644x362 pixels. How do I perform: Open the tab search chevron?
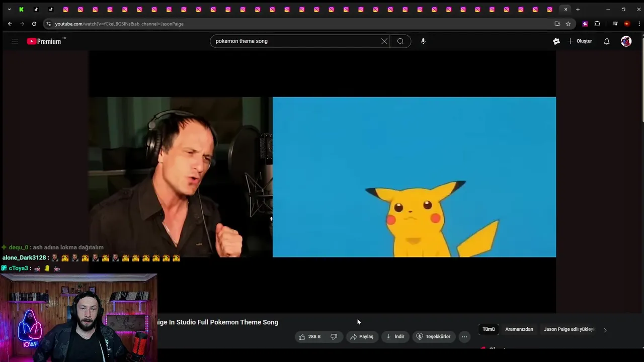9,10
